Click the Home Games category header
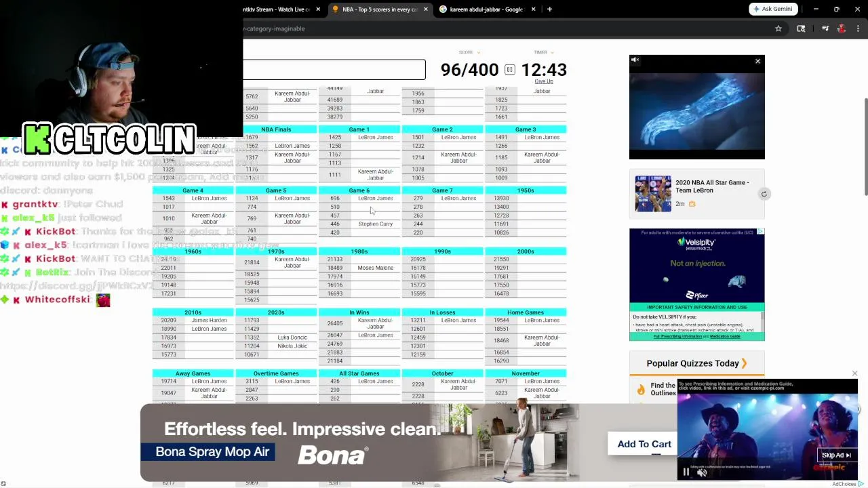868x488 pixels. tap(526, 312)
